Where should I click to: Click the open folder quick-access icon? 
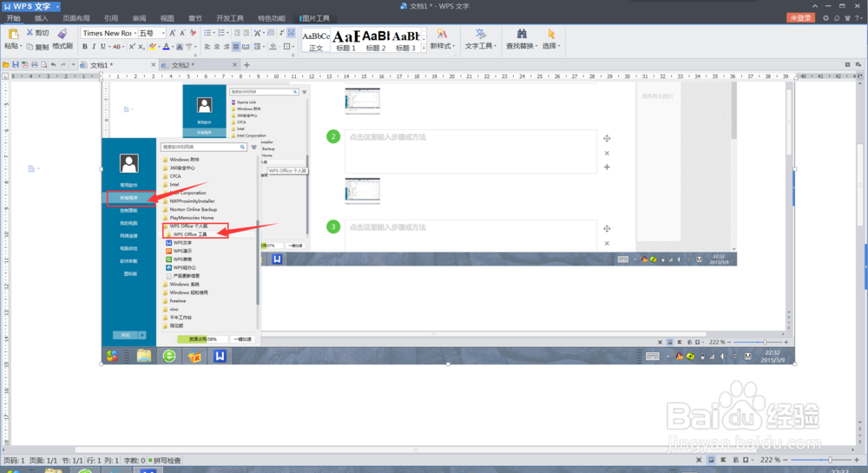coord(5,65)
